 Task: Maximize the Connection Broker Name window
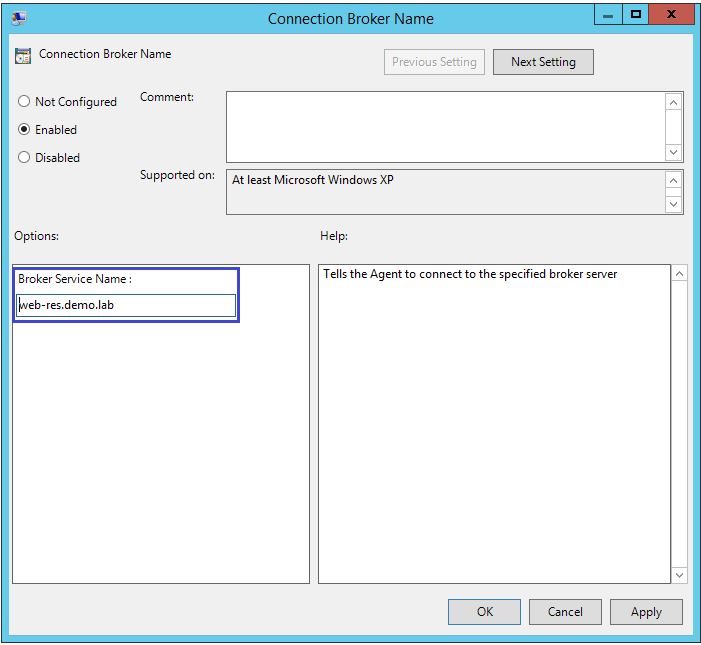[635, 15]
